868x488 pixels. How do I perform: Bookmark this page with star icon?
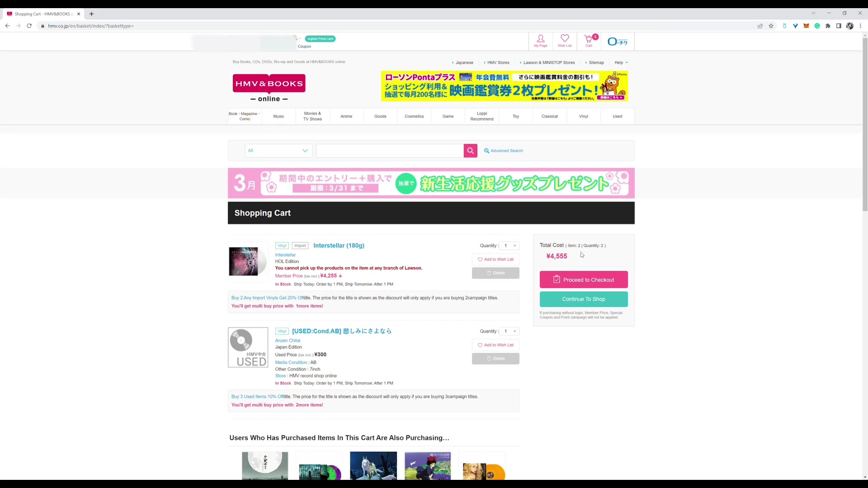(x=771, y=26)
